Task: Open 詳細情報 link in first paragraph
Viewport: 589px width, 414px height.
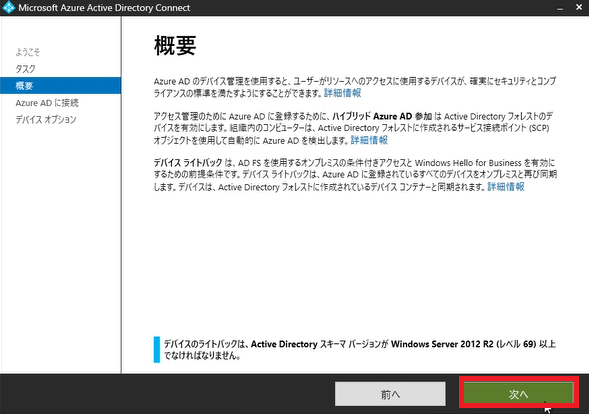Action: tap(343, 93)
